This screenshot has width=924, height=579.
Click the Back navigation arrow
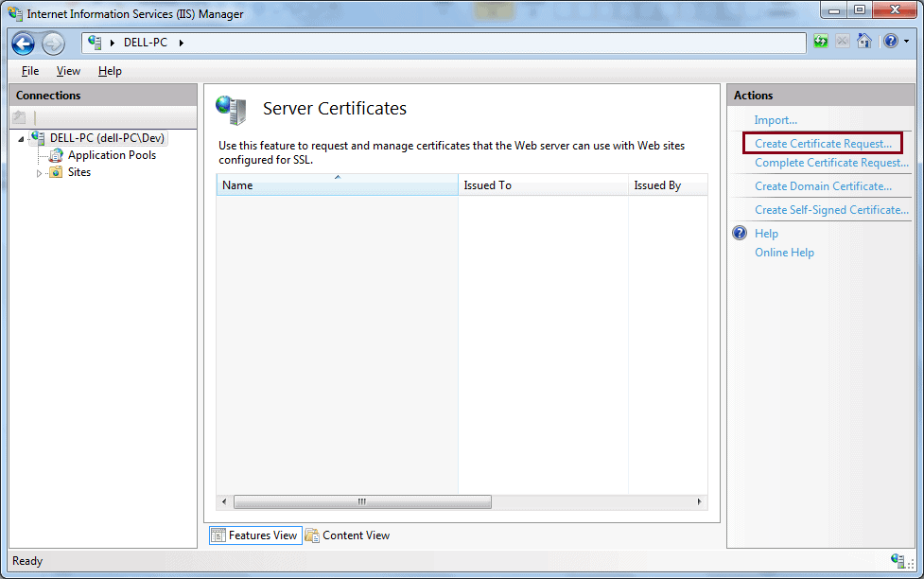23,43
